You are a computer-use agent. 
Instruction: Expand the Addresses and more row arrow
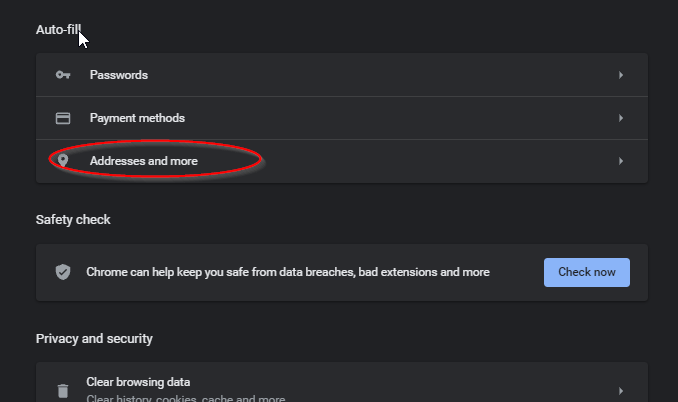tap(621, 161)
